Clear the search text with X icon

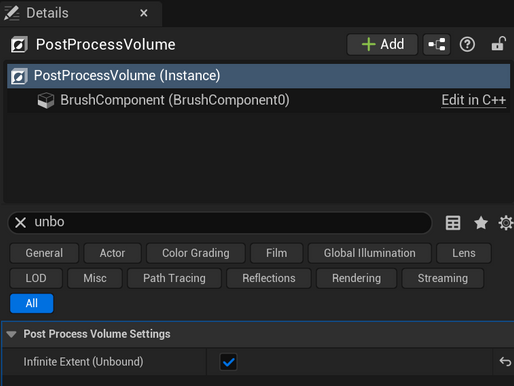(x=20, y=222)
